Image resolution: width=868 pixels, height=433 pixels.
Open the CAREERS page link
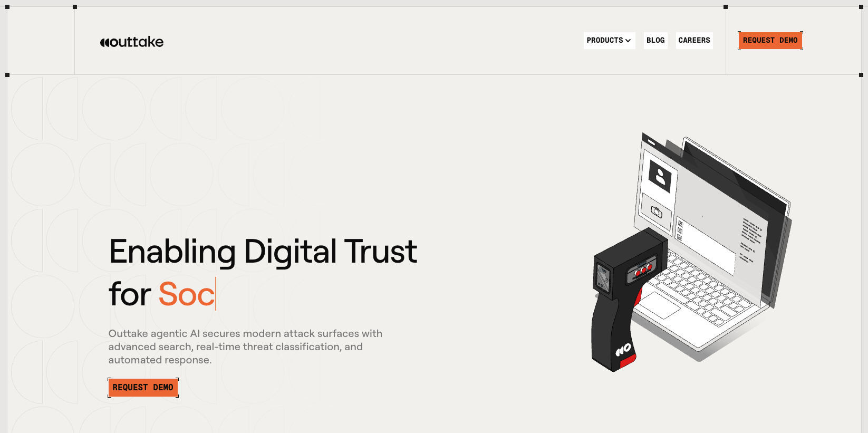tap(694, 41)
